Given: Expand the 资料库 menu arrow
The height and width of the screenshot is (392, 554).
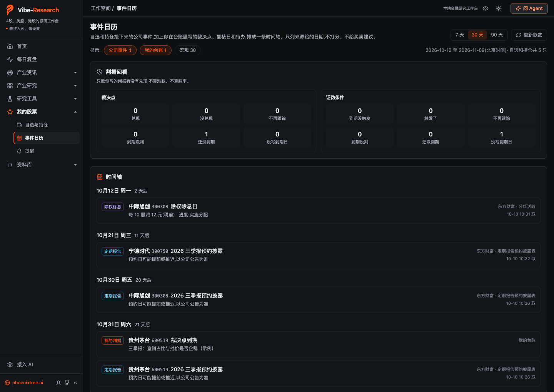Looking at the screenshot, I should pos(75,165).
